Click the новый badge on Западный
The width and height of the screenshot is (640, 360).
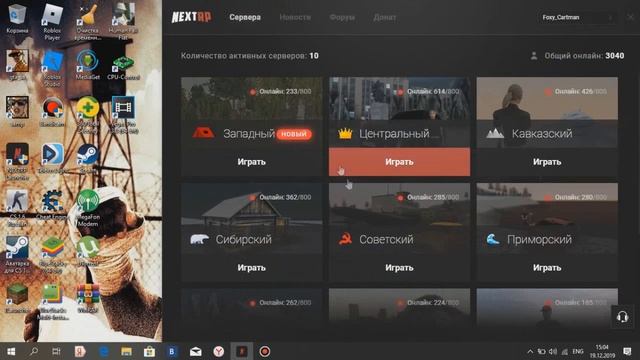click(294, 134)
